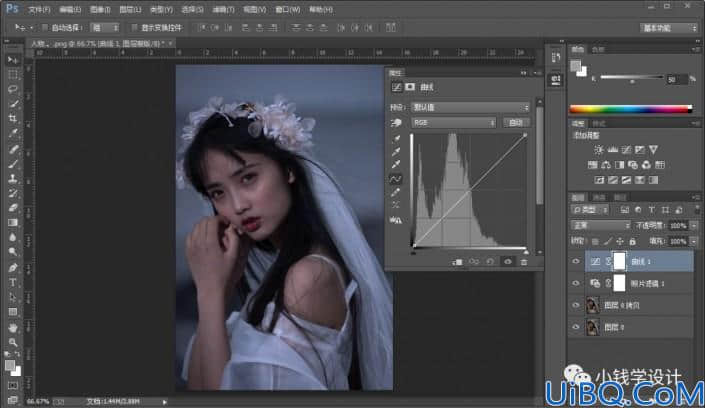Add a Brightness/Contrast adjustment (sun icon)

599,150
